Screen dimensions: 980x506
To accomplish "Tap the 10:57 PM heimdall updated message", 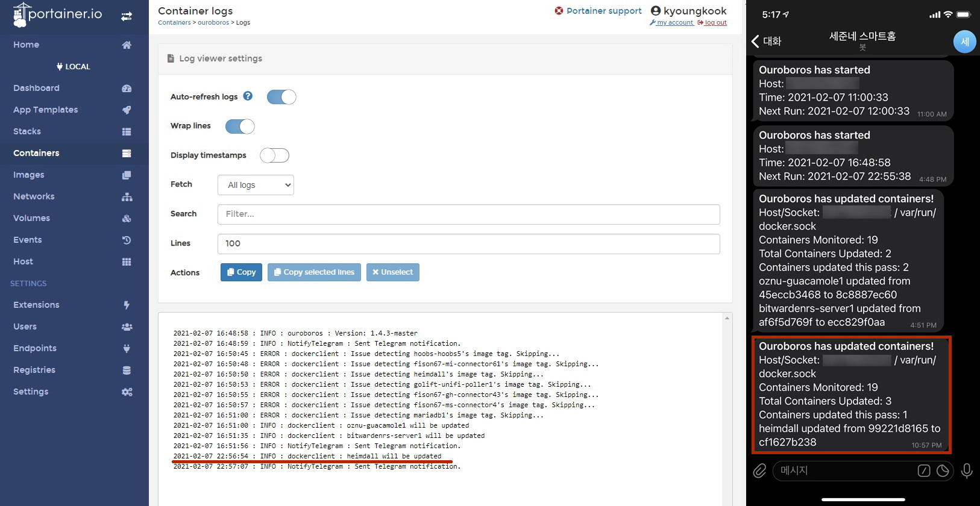I will [x=851, y=394].
